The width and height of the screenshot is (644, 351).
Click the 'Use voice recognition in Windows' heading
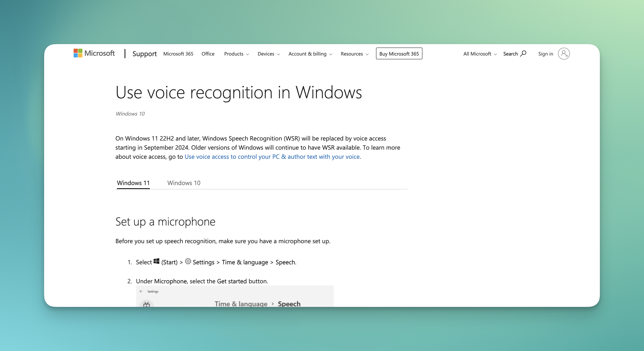tap(239, 92)
